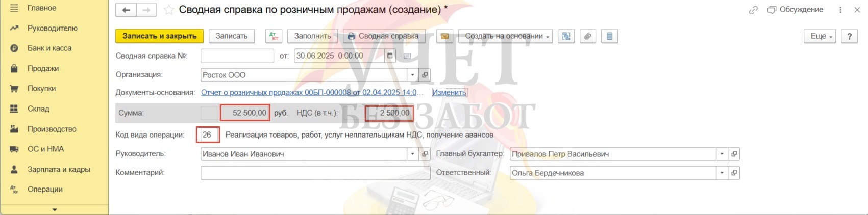Click the Покупки cart icon

coord(14,89)
